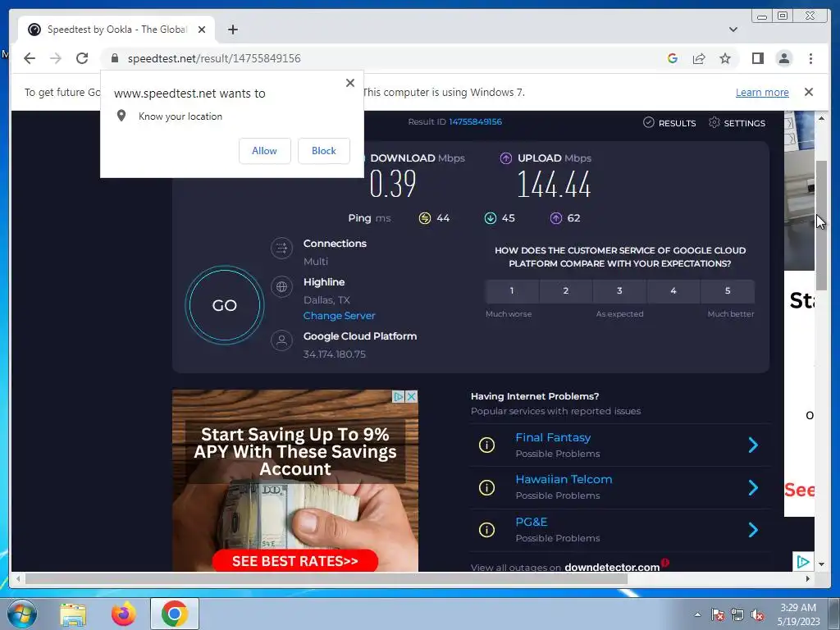Screen dimensions: 840x630
Task: Open a new browser tab
Action: (x=232, y=30)
